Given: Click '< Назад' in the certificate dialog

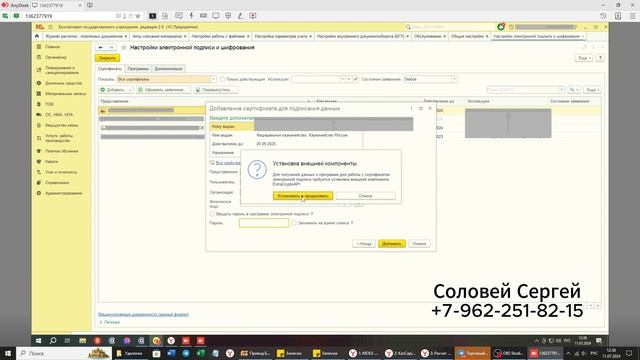Looking at the screenshot, I should 364,244.
